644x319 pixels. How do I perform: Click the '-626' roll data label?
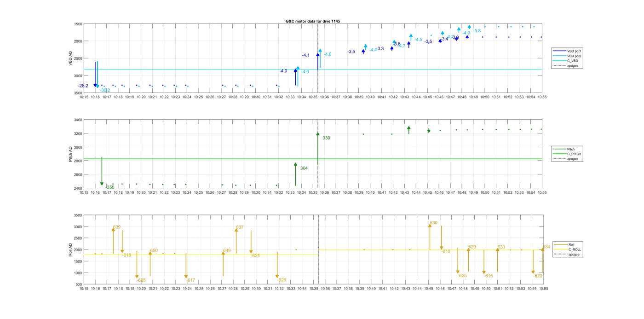(282, 280)
